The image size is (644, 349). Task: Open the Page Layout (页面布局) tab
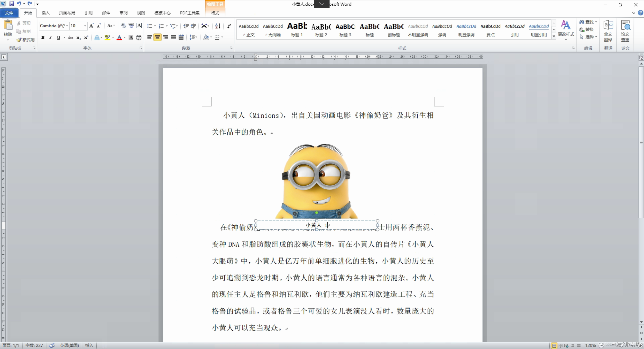[67, 13]
